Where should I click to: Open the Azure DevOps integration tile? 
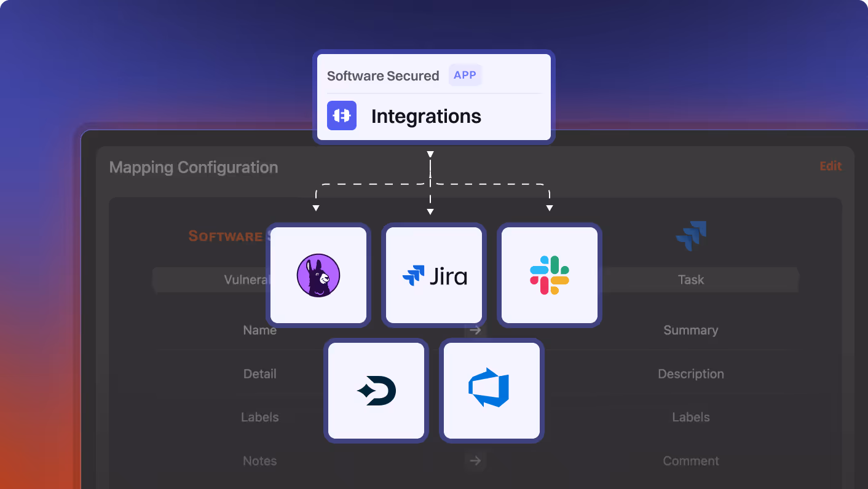[492, 391]
